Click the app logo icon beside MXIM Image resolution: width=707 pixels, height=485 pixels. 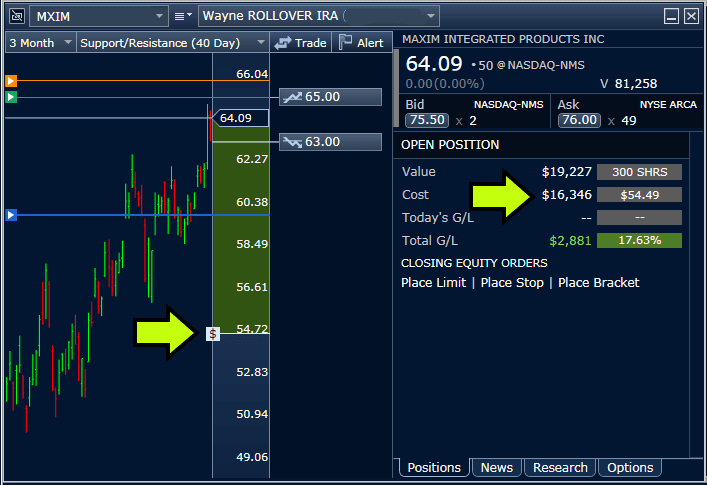[13, 16]
